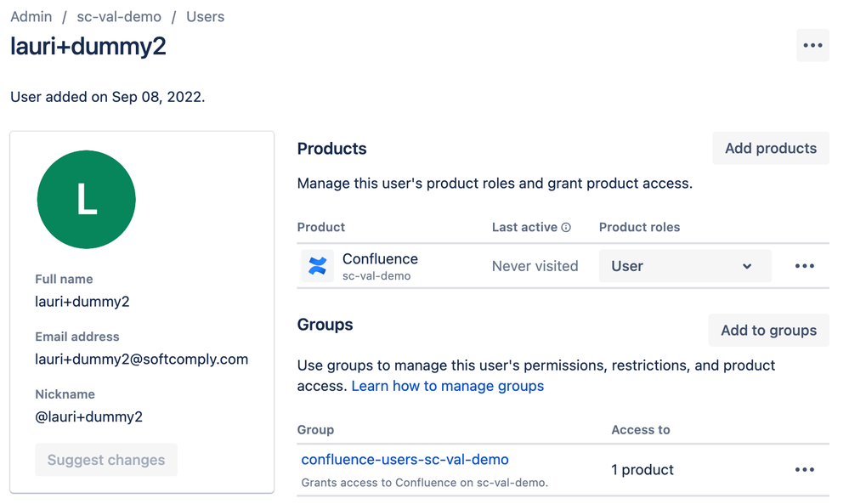Click the sc-val-demo site text under Confluence
Viewport: 849px width, 504px height.
(x=376, y=276)
